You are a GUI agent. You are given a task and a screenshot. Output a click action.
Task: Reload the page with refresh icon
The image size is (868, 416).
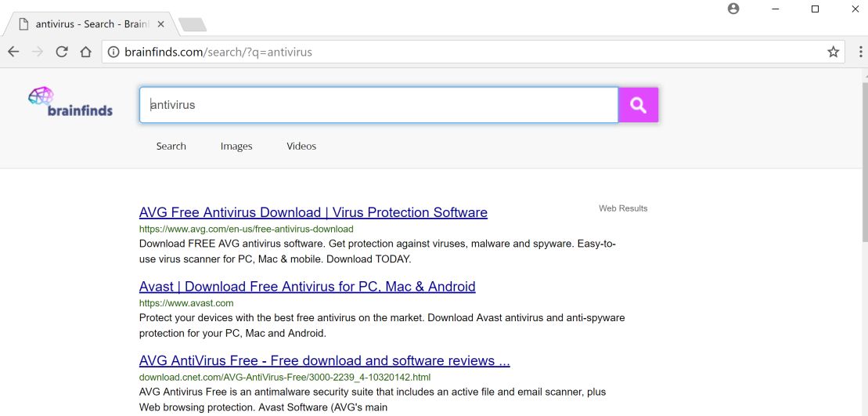(62, 52)
